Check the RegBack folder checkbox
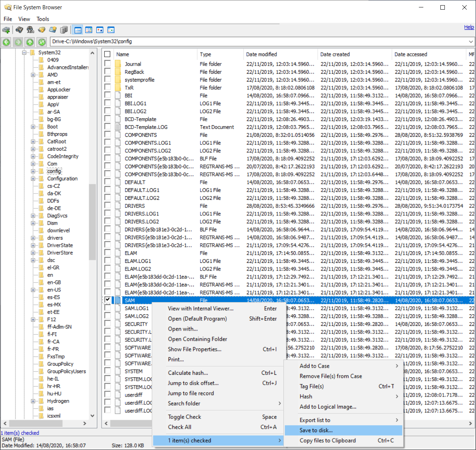 108,71
